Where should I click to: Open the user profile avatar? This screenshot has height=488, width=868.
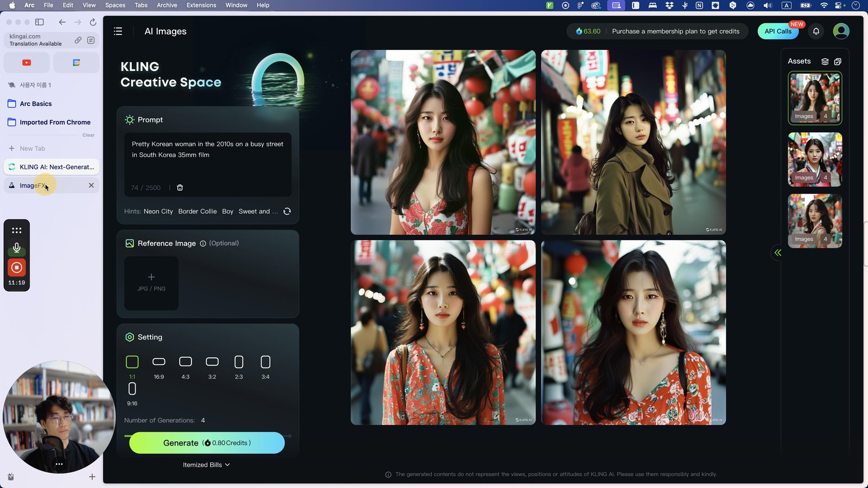pos(841,31)
